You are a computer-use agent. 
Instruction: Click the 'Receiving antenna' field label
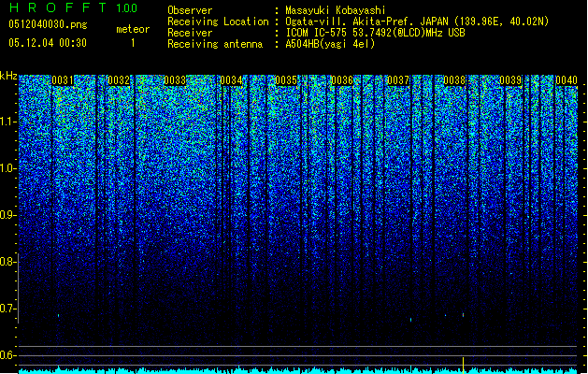click(215, 44)
